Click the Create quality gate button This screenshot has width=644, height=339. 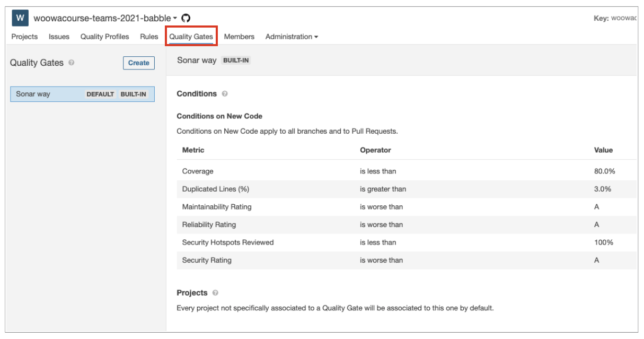pos(139,63)
